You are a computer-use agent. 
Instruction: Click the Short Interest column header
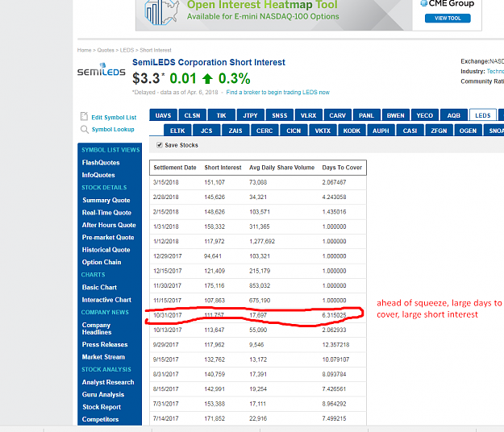coord(223,168)
